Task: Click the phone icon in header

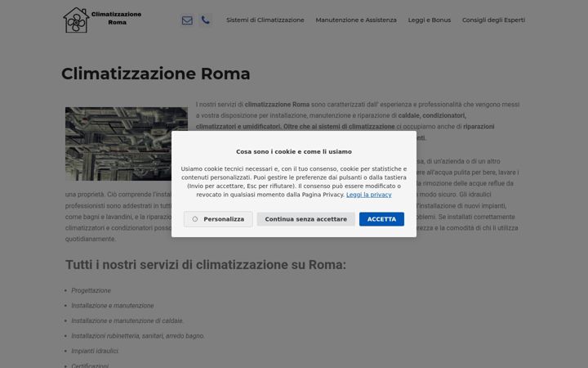Action: (x=205, y=20)
